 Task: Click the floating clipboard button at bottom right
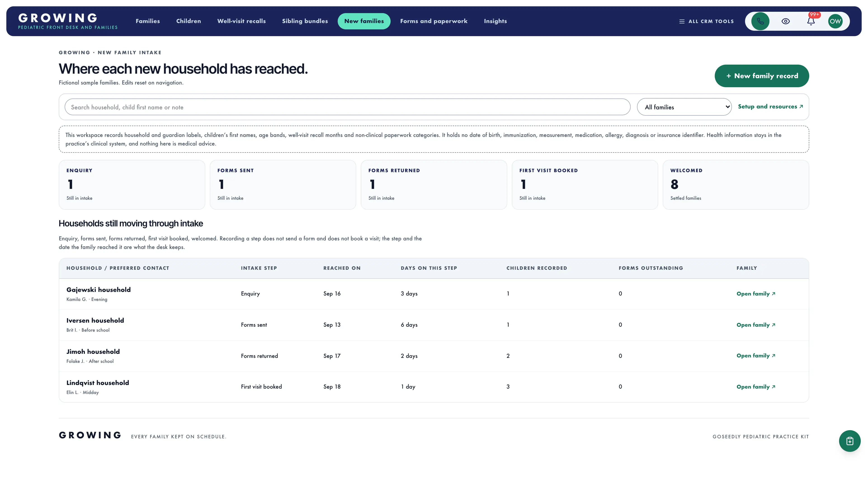click(849, 441)
